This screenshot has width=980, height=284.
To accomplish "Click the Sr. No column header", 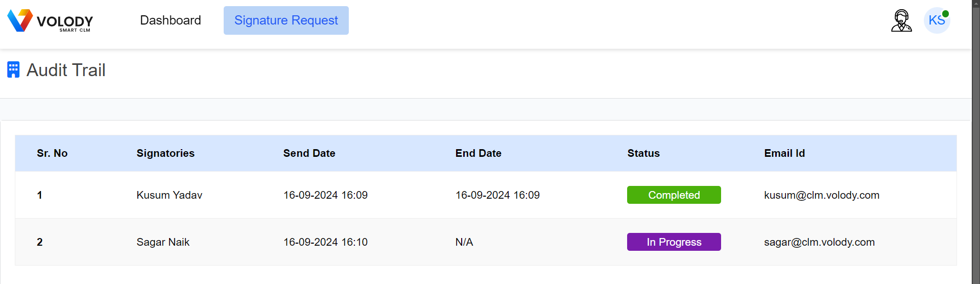I will click(52, 153).
